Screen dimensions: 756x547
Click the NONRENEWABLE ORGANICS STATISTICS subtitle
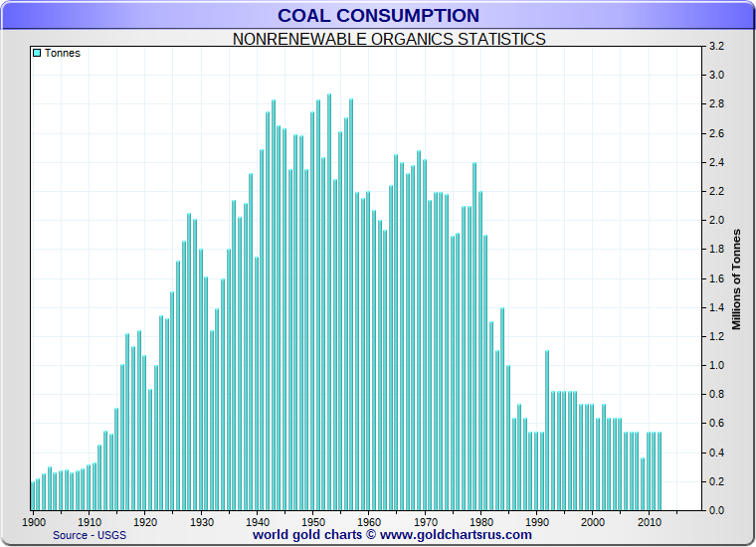coord(389,39)
